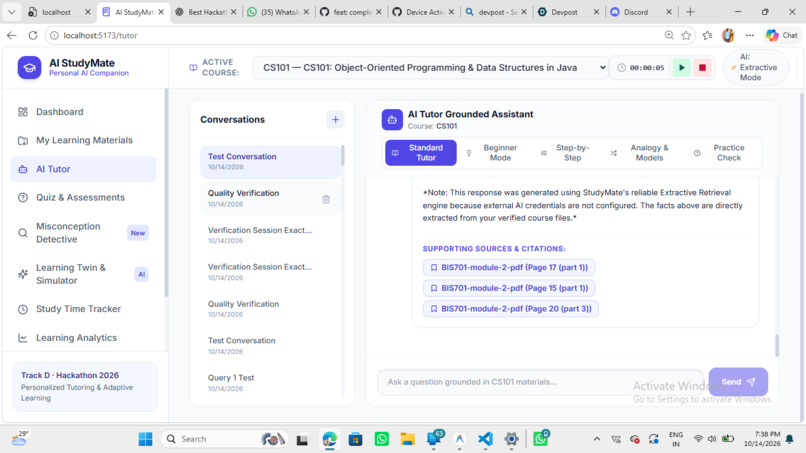The image size is (806, 453).
Task: Open the Windows Start menu
Action: (145, 439)
